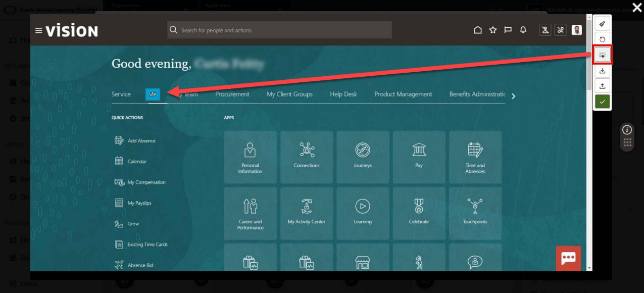The width and height of the screenshot is (644, 293).
Task: Switch to the Service tab
Action: (x=121, y=94)
